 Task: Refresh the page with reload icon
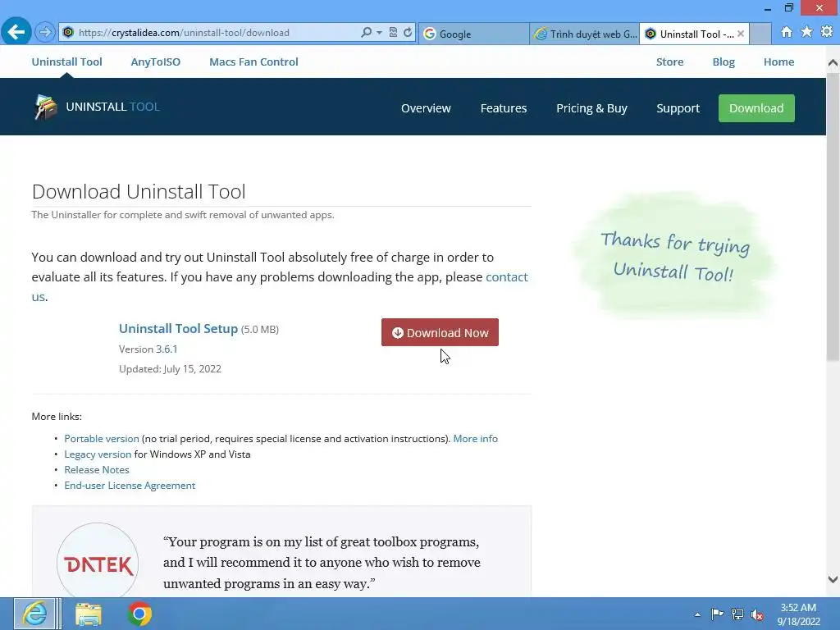tap(408, 32)
